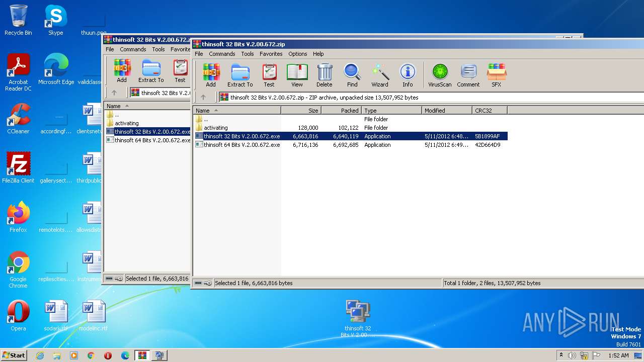Click Test in the back WinRAR window
This screenshot has height=362, width=644.
coord(180,71)
